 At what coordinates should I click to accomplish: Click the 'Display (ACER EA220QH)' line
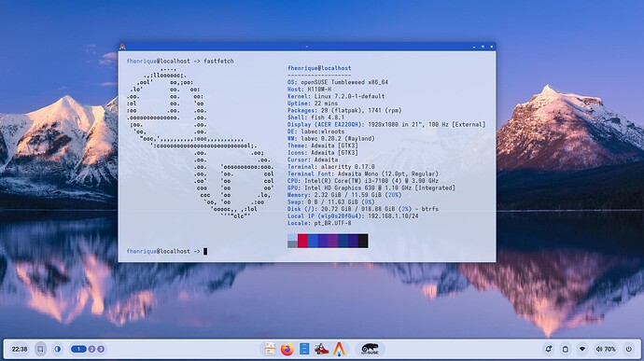click(386, 124)
